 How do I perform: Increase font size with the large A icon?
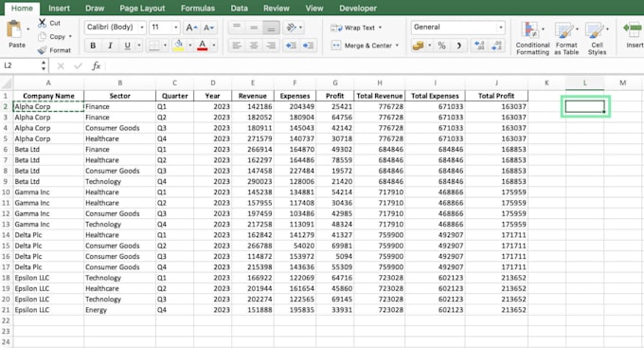coord(191,27)
